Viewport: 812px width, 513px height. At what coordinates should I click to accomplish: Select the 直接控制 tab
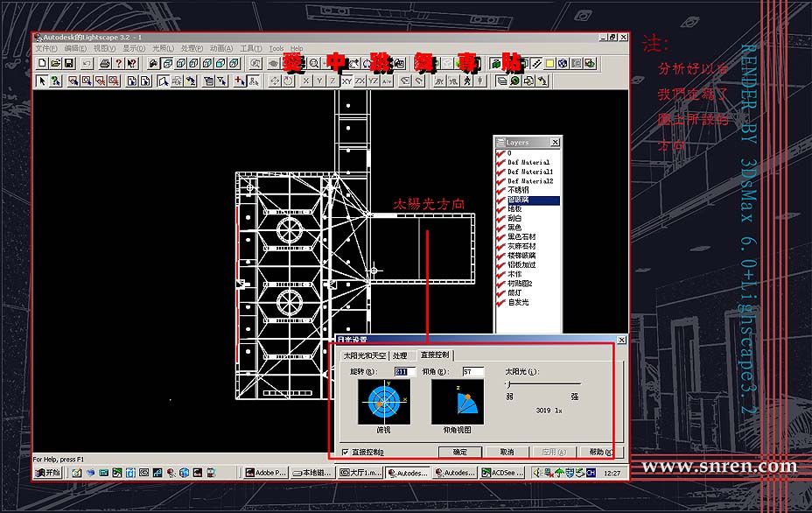[x=435, y=355]
